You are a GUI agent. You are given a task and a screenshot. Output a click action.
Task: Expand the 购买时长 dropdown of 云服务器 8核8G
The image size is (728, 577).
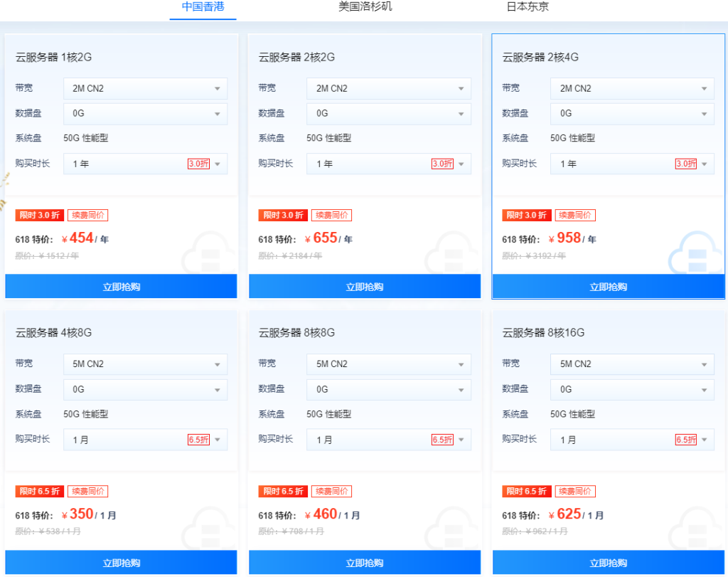[x=389, y=440]
